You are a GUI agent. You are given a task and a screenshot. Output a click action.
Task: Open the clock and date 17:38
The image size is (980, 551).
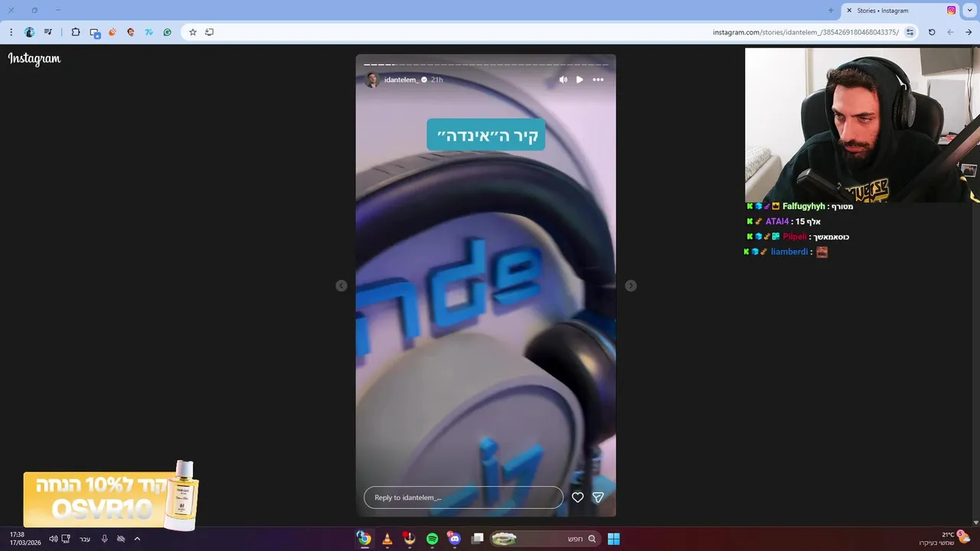click(25, 539)
